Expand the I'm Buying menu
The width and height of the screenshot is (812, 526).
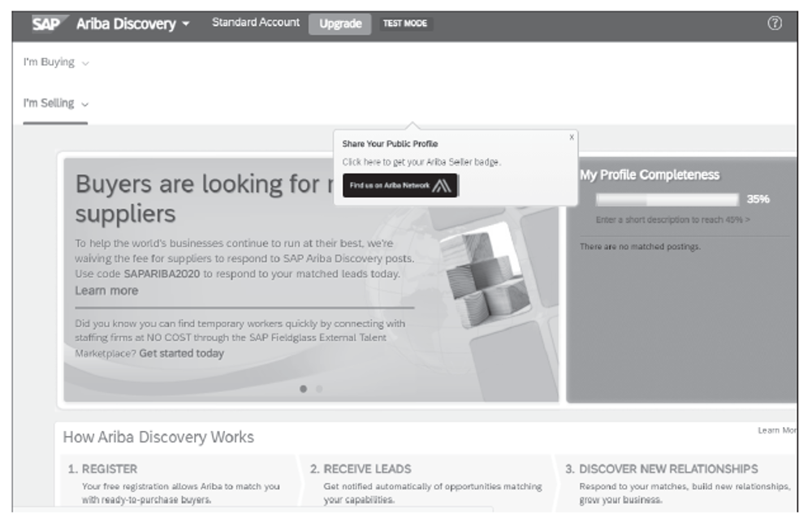(56, 63)
